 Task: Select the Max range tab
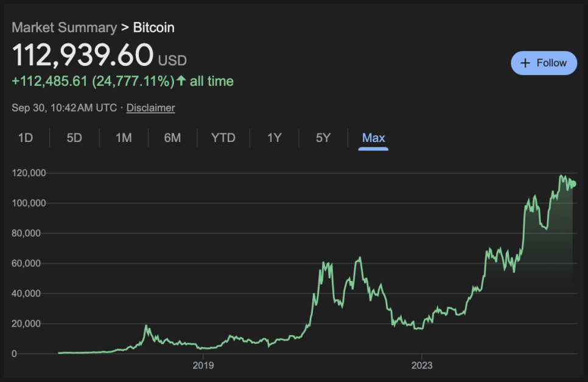[x=374, y=138]
